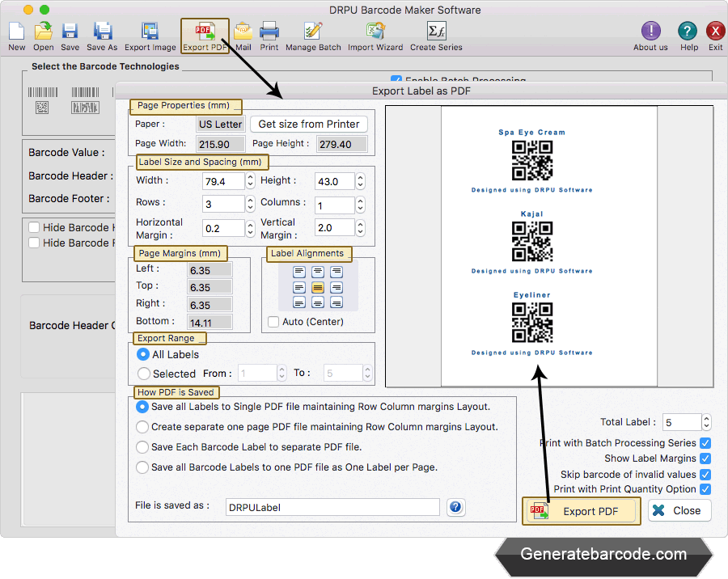Open the Mail toolbar icon
This screenshot has width=728, height=579.
[243, 32]
